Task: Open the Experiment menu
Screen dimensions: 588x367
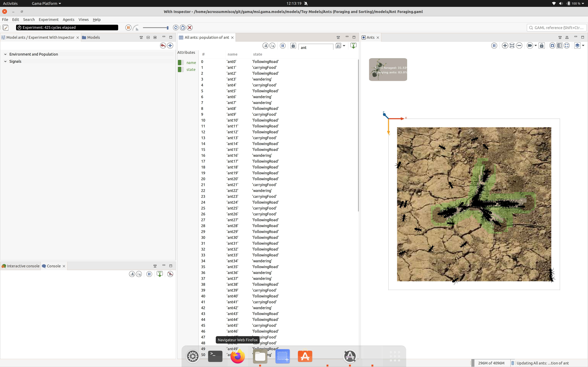Action: click(x=48, y=19)
